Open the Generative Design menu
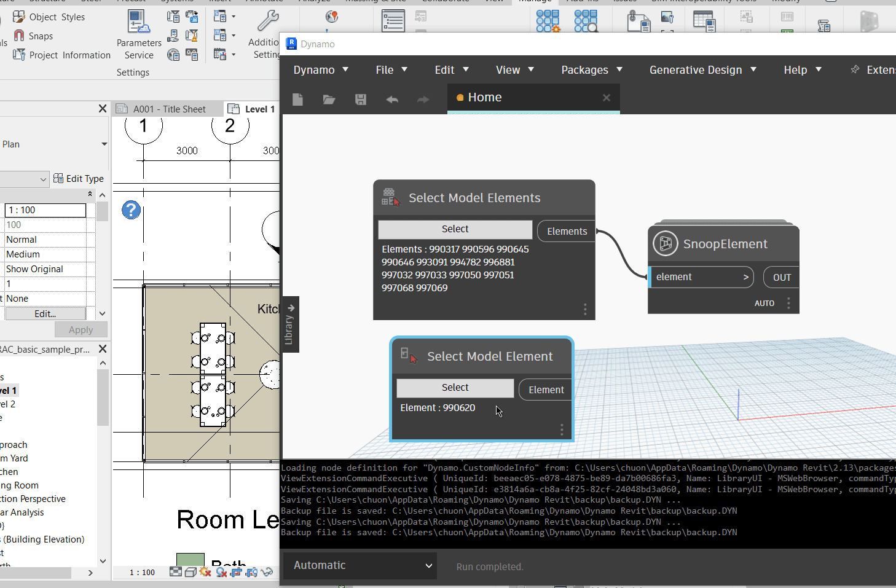 pos(702,70)
